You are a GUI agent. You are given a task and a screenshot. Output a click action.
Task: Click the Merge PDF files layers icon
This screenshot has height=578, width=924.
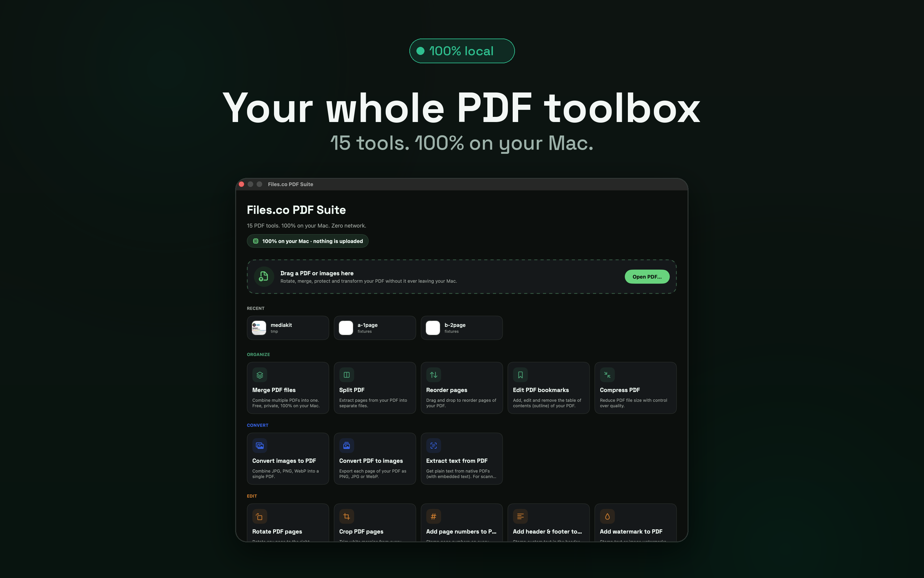click(x=260, y=375)
